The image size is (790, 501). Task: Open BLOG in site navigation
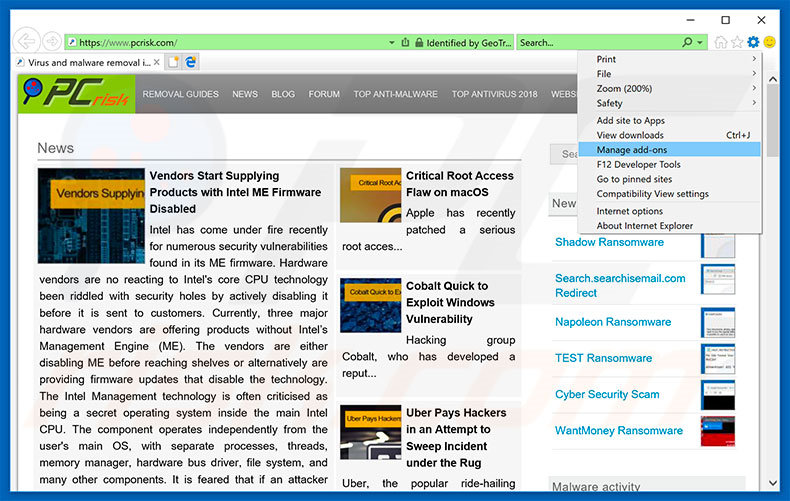pyautogui.click(x=283, y=94)
